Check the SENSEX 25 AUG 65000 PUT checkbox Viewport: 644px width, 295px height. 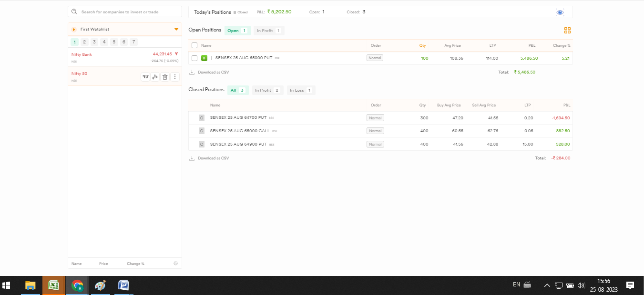coord(194,58)
